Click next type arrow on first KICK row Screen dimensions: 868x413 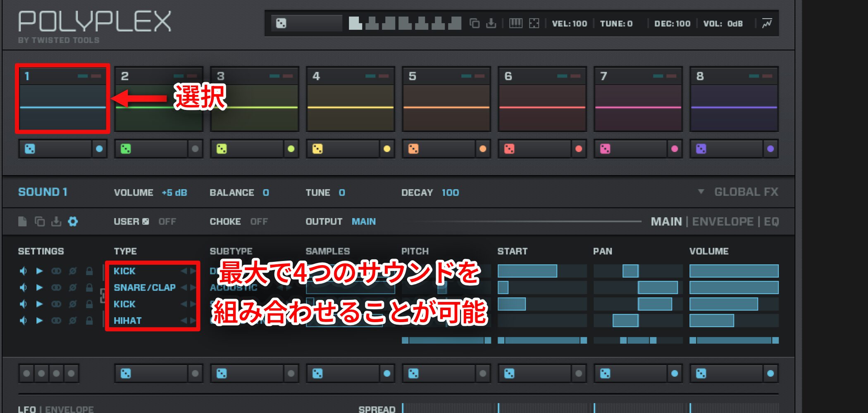193,271
